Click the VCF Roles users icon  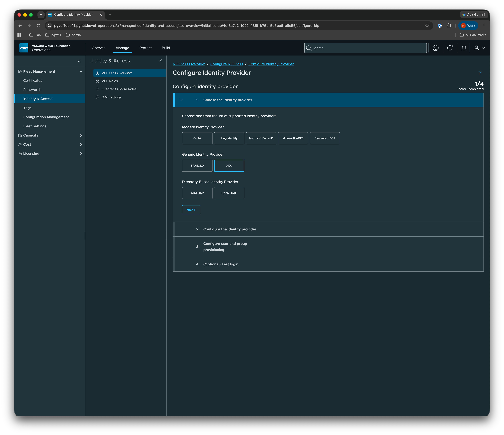click(x=98, y=81)
